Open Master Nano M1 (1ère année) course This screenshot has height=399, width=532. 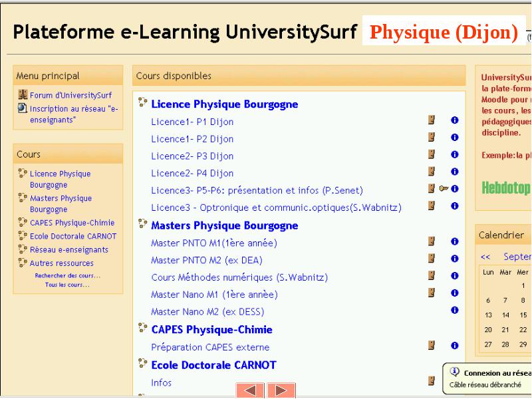click(x=214, y=295)
